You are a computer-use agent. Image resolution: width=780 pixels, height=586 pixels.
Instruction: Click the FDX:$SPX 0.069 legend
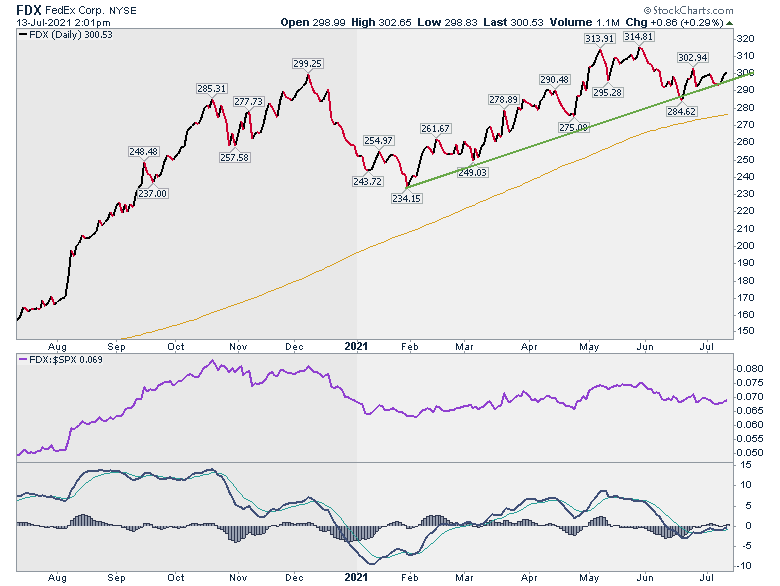[x=60, y=360]
